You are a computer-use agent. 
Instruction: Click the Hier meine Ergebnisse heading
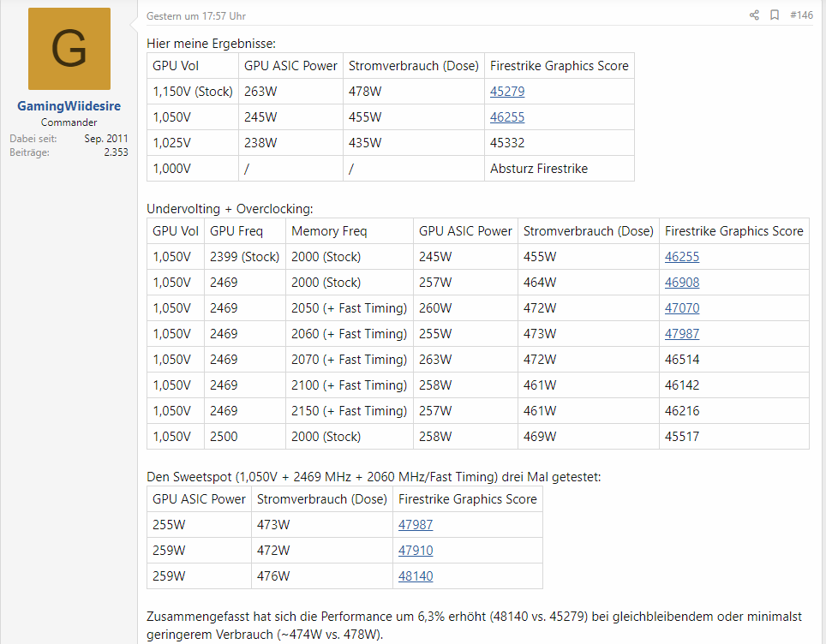[212, 44]
